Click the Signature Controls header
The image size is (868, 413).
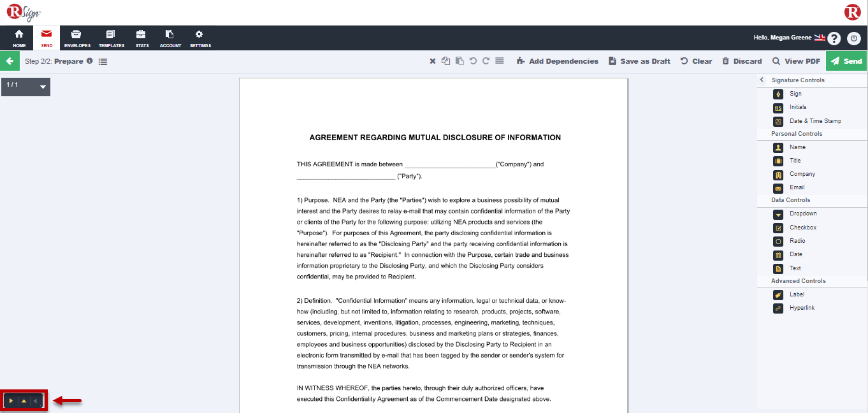(x=798, y=80)
